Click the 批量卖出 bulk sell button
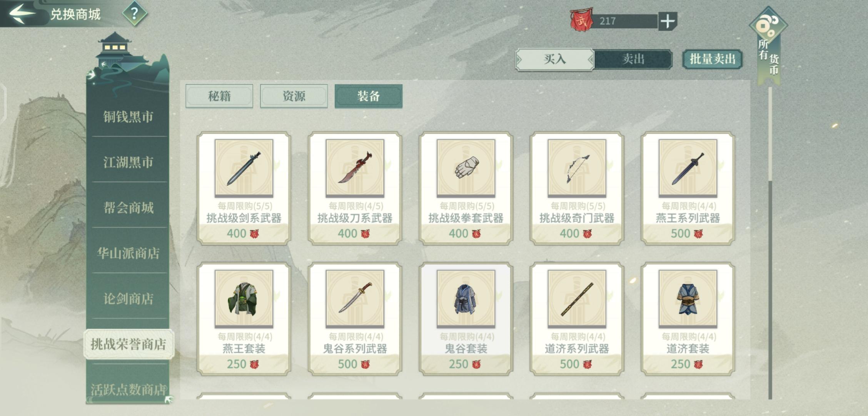868x416 pixels. (x=712, y=59)
